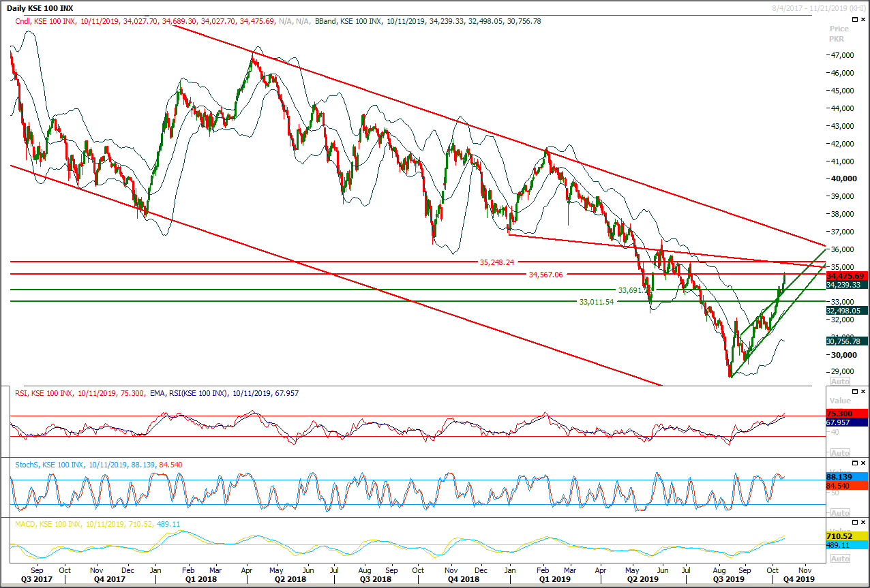Image resolution: width=870 pixels, height=588 pixels.
Task: Click the 489.11 MACD signal value tag
Action: pos(846,545)
